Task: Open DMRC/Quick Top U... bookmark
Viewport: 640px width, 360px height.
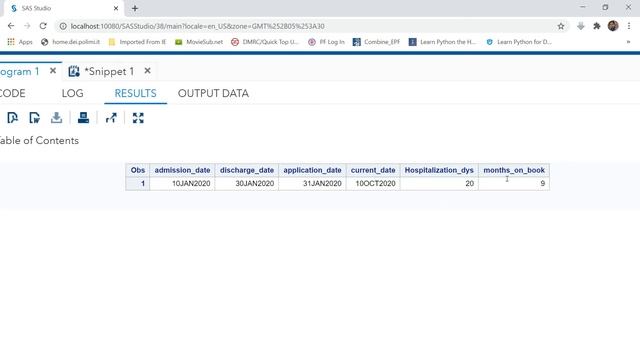Action: point(265,42)
